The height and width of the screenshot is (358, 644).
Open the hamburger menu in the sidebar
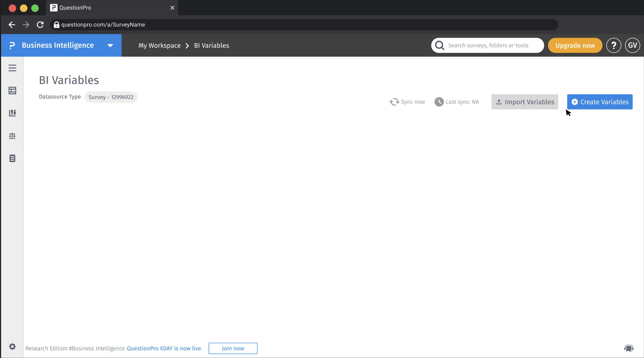click(x=12, y=68)
